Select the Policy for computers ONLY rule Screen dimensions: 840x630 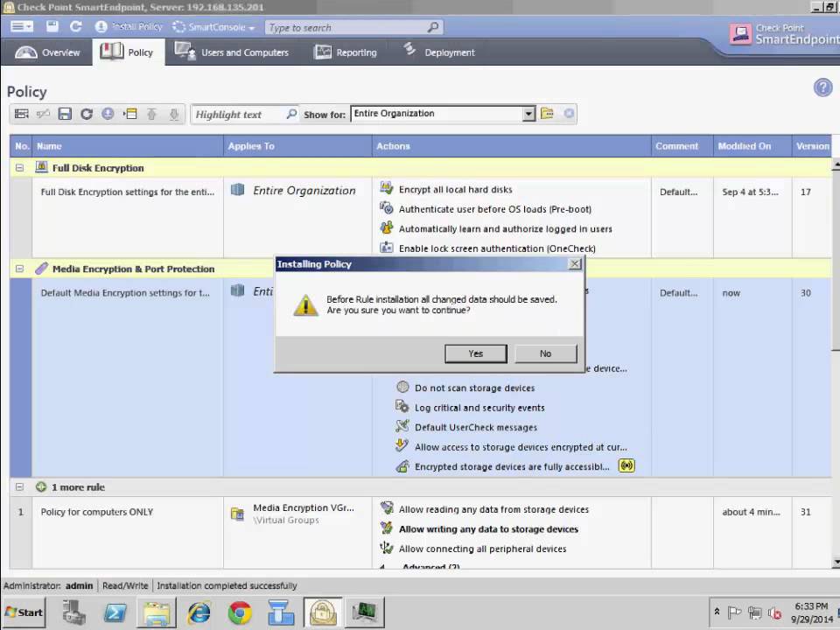pyautogui.click(x=97, y=512)
